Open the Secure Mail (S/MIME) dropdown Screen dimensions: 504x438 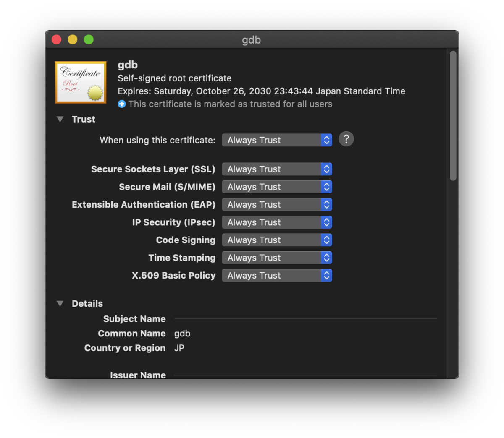(x=277, y=187)
